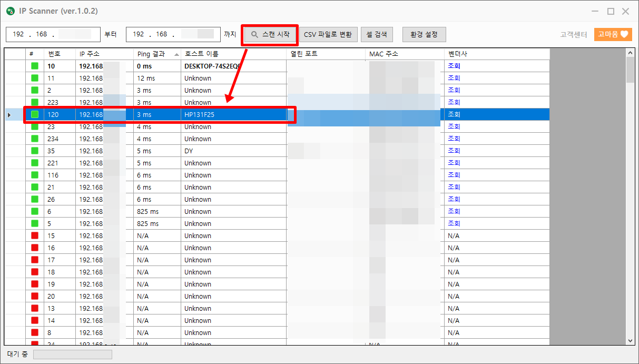Select the HP131F25 host name cell

coord(234,115)
